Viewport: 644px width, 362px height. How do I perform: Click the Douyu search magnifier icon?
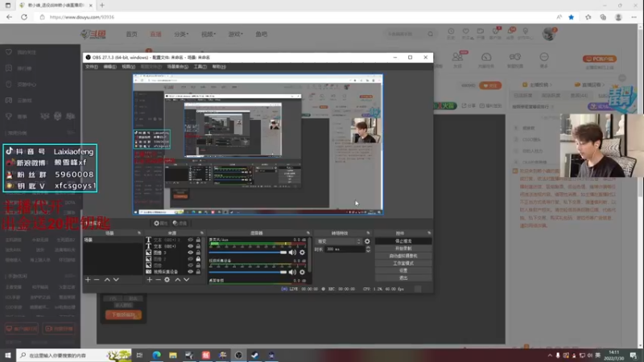click(x=430, y=34)
